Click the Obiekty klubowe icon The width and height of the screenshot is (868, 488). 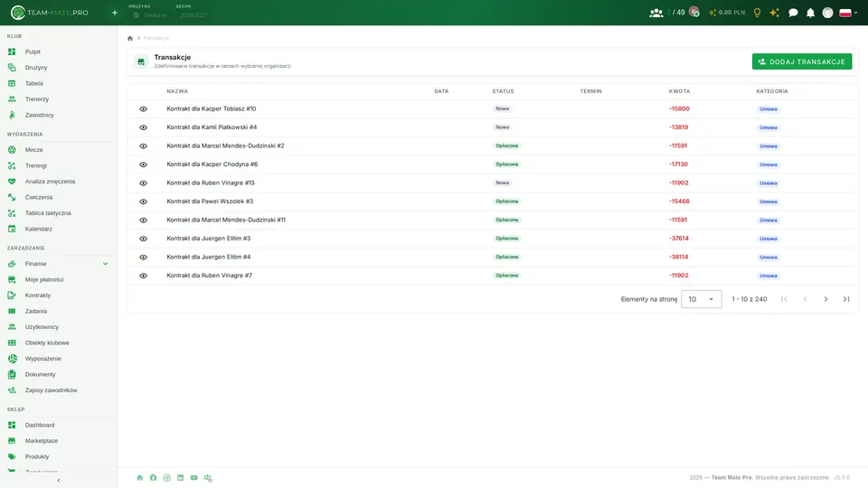tap(12, 343)
